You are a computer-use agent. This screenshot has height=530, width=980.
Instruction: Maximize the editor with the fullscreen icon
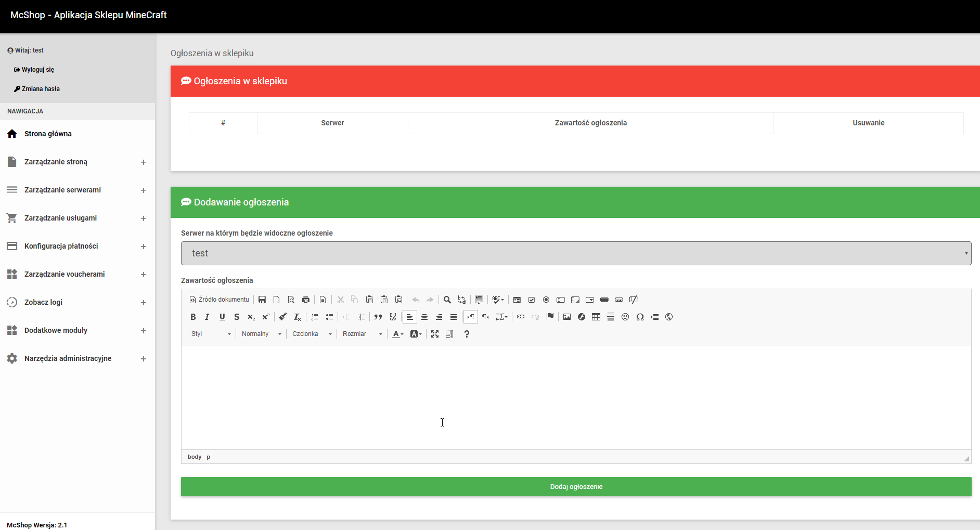[435, 334]
